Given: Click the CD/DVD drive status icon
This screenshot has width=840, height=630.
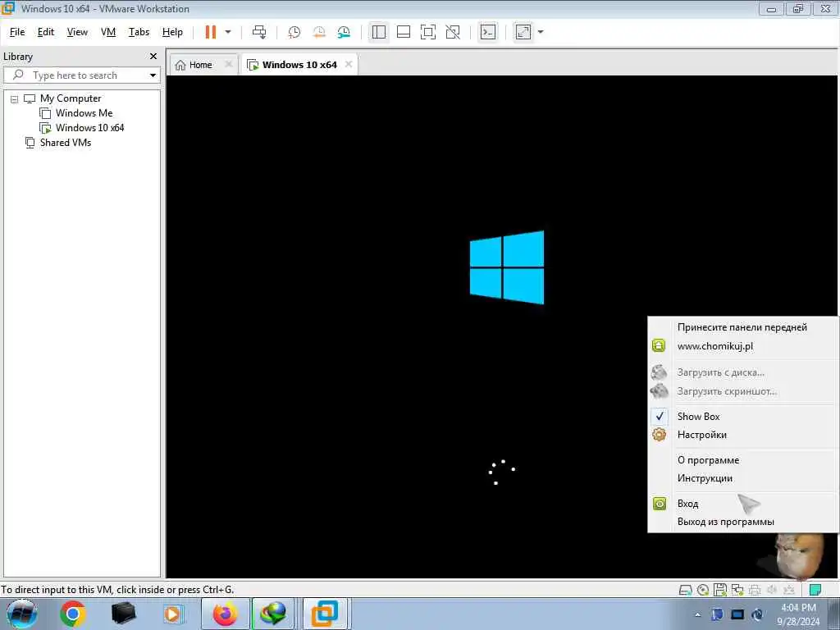Looking at the screenshot, I should (703, 591).
